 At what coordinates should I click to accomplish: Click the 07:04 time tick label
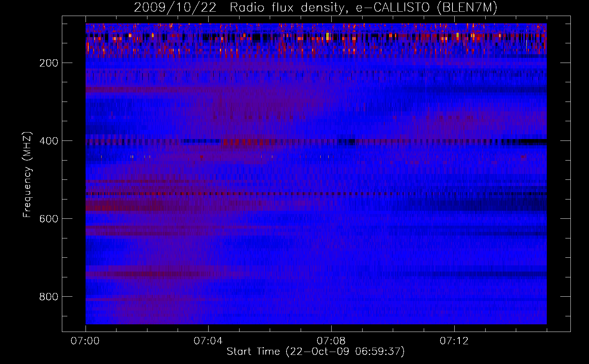coord(208,341)
